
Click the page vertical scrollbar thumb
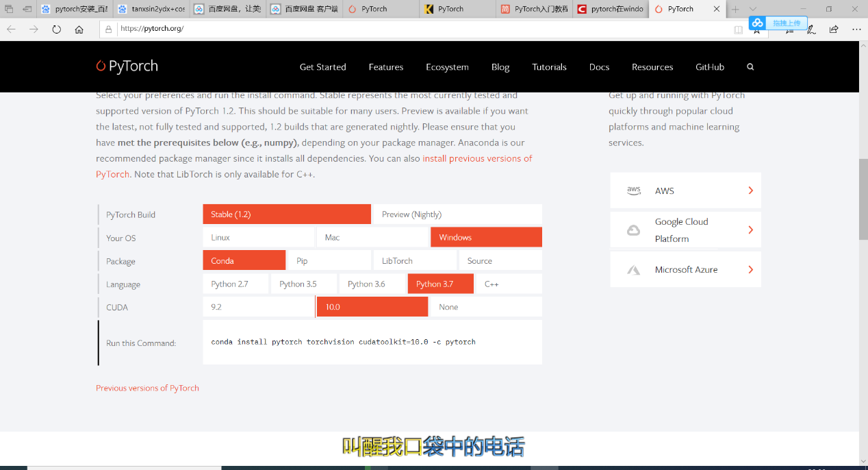863,199
